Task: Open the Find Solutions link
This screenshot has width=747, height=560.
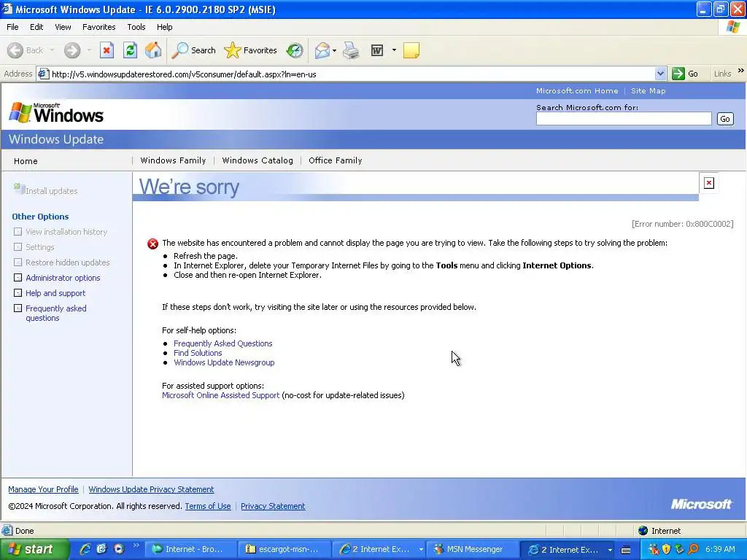Action: 198,353
